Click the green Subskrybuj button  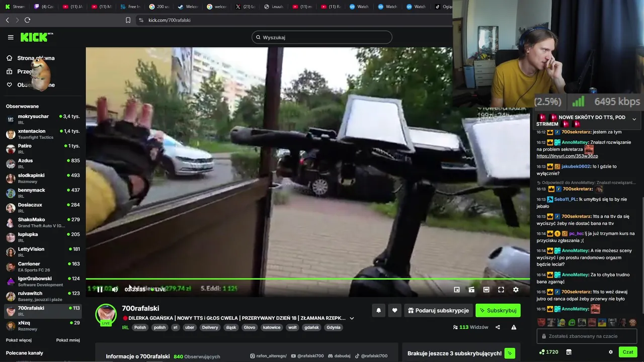tap(498, 311)
